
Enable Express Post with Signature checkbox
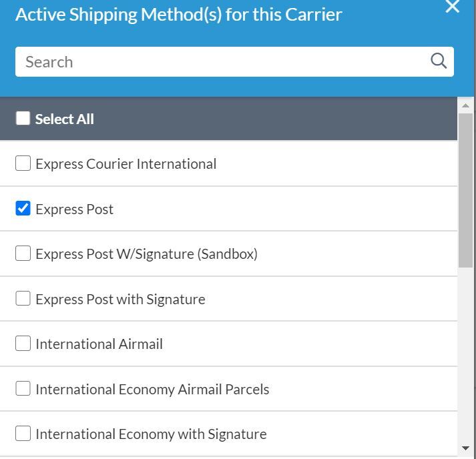23,299
